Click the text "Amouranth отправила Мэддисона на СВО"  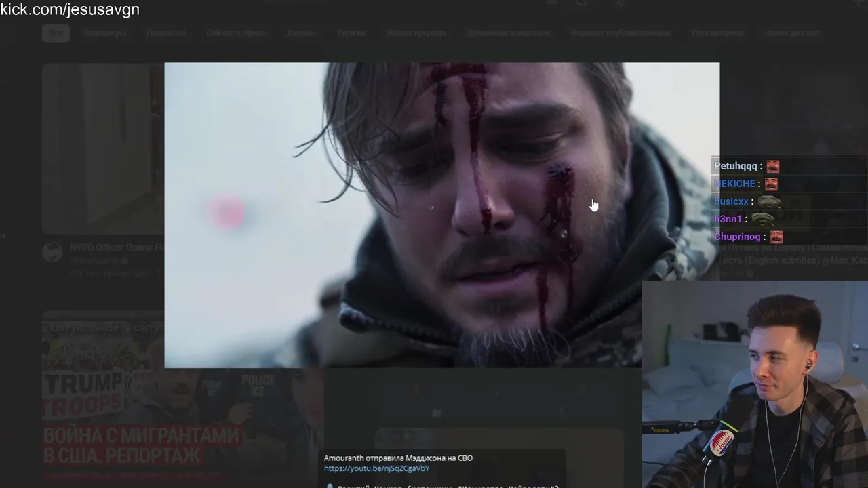[398, 458]
